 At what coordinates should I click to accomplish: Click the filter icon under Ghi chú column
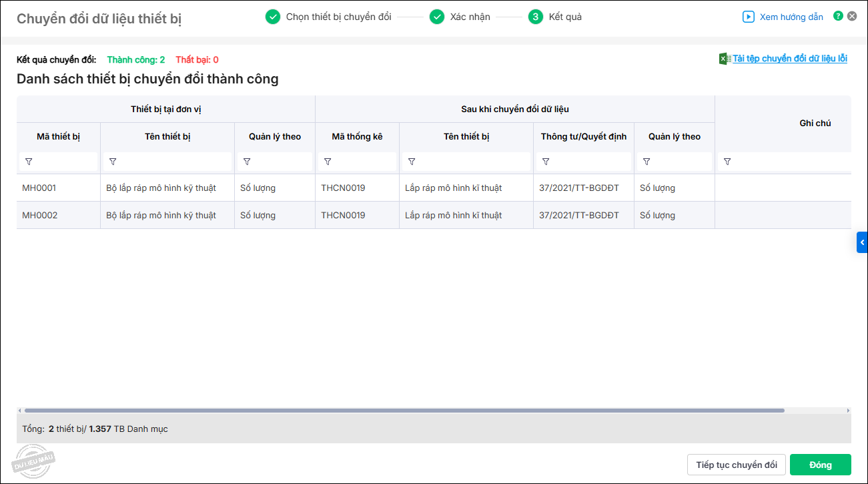727,162
